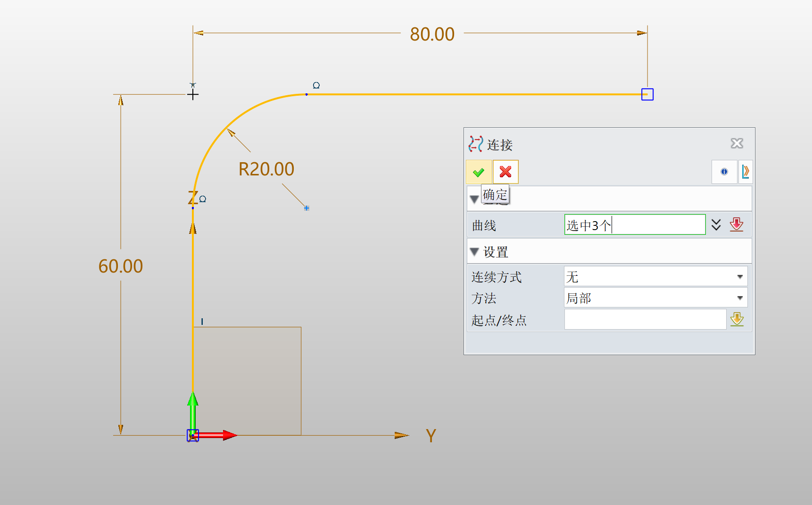Cancel with the red X button

click(505, 172)
